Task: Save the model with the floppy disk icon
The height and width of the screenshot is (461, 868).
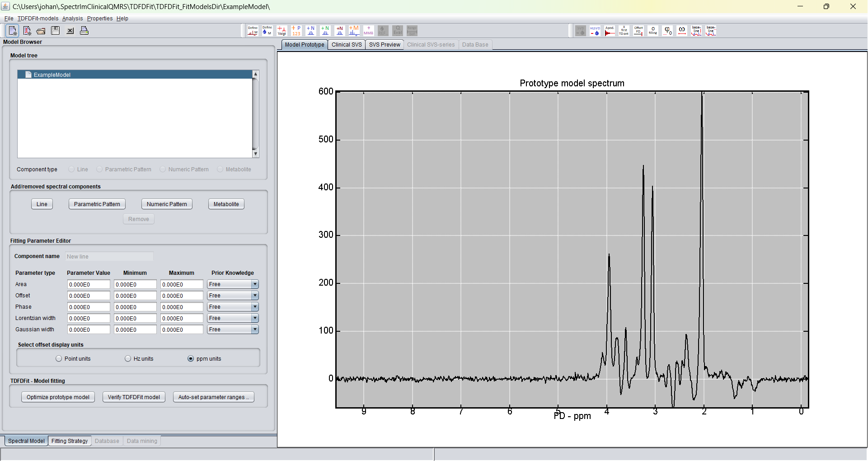Action: pos(56,31)
